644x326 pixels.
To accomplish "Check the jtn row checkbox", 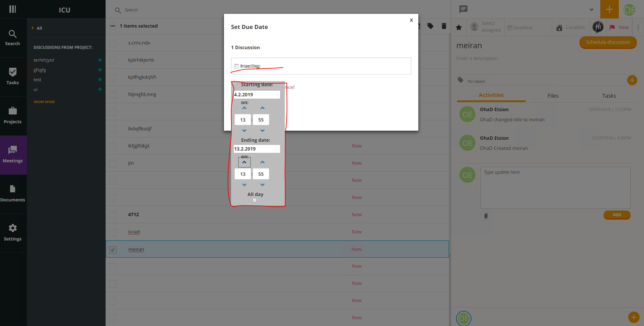I will 113,164.
